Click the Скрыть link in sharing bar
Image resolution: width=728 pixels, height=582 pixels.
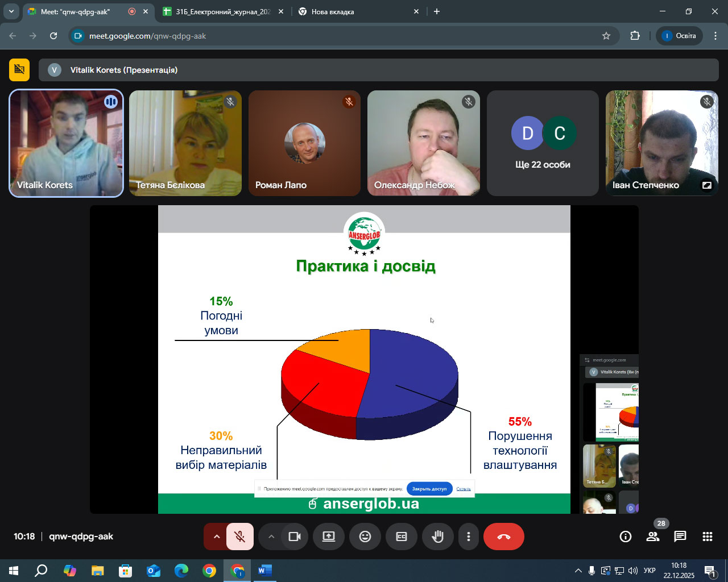tap(464, 489)
